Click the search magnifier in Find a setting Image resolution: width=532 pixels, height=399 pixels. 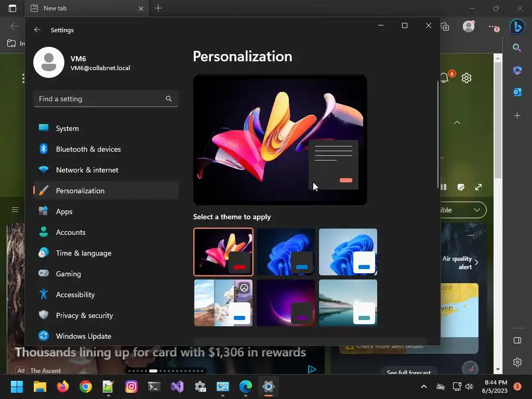point(169,99)
